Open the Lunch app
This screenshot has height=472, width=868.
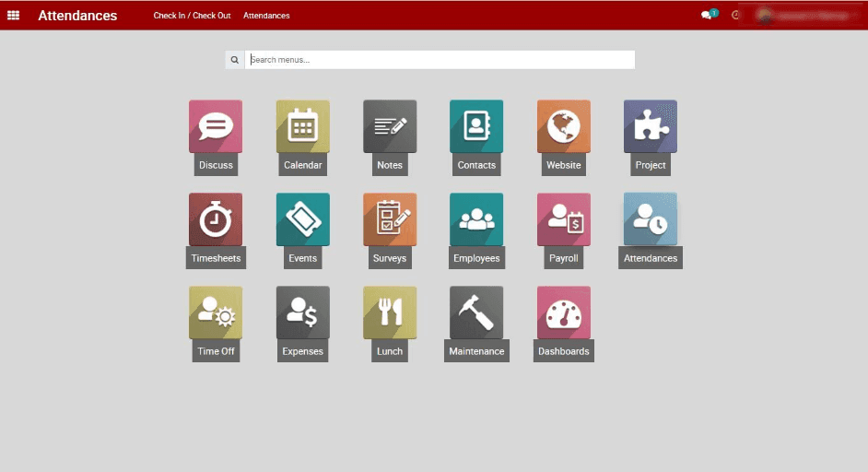click(390, 313)
